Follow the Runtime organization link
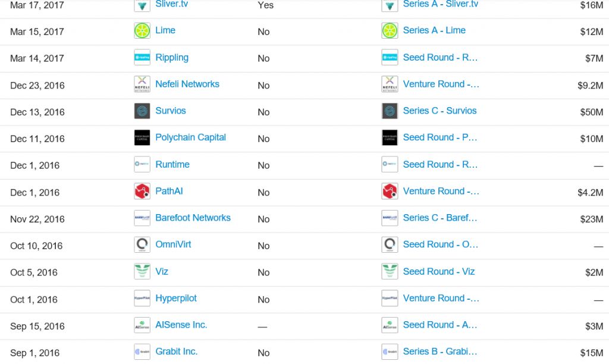609x364 pixels. point(172,165)
